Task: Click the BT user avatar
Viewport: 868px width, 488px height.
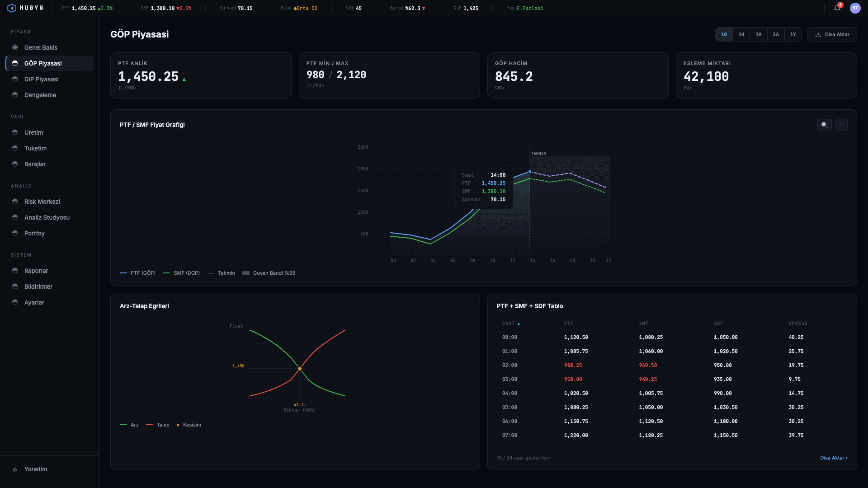Action: [x=855, y=8]
